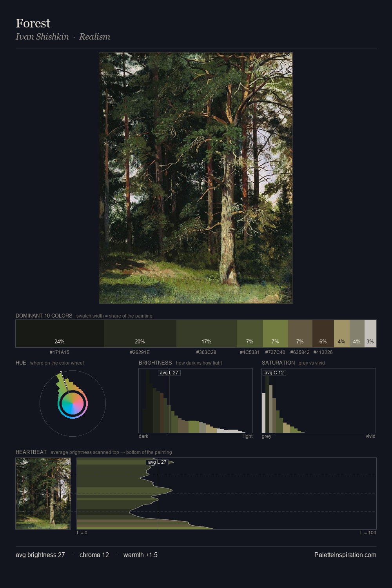
Task: Select hex code label '#413226'
Action: (323, 352)
